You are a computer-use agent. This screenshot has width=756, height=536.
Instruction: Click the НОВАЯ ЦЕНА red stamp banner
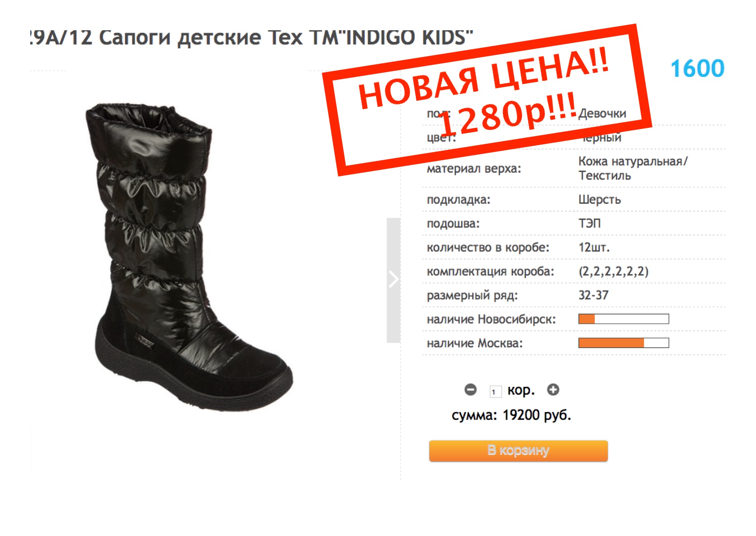(487, 100)
